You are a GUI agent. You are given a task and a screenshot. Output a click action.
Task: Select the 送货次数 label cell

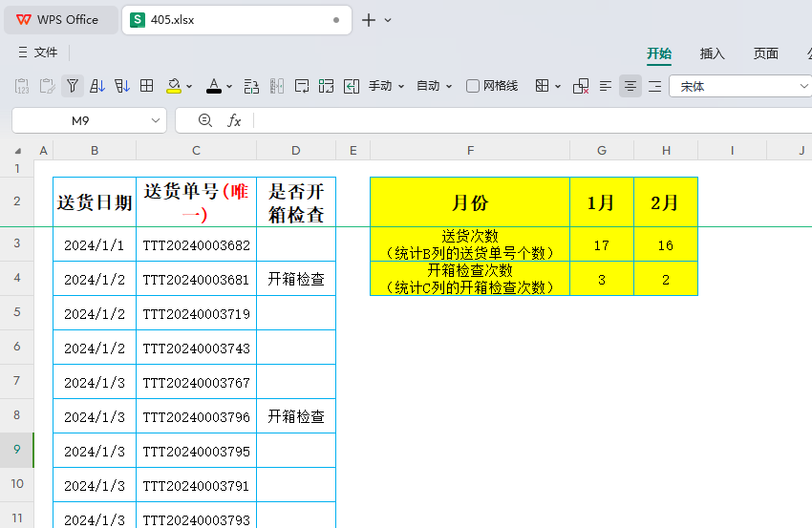click(470, 244)
